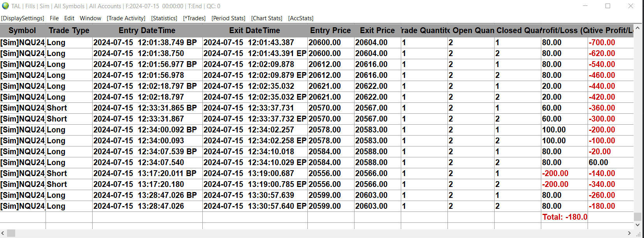The height and width of the screenshot is (238, 644).
Task: Click the positive cumulative value 60.00
Action: 598,162
